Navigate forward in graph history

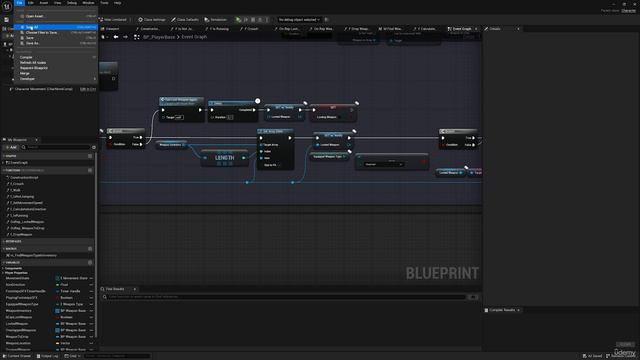pyautogui.click(x=125, y=37)
